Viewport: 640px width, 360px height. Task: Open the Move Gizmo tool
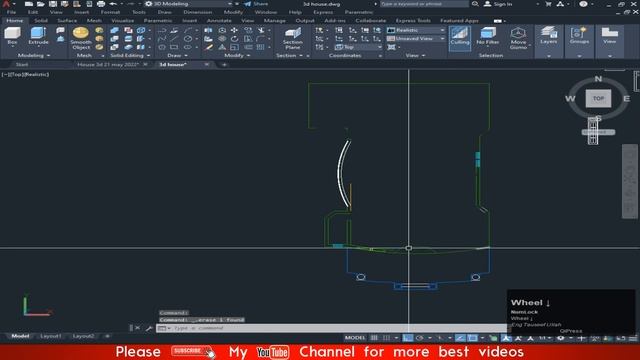(x=518, y=38)
